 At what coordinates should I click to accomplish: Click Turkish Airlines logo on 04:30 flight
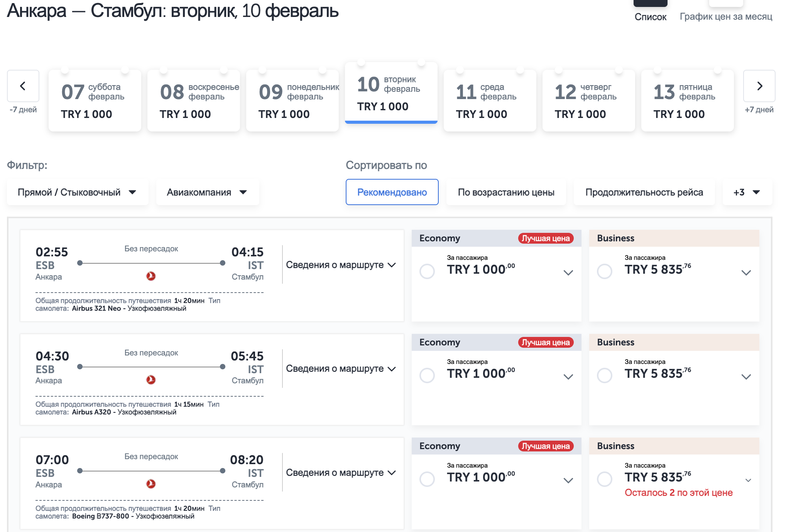pos(151,380)
